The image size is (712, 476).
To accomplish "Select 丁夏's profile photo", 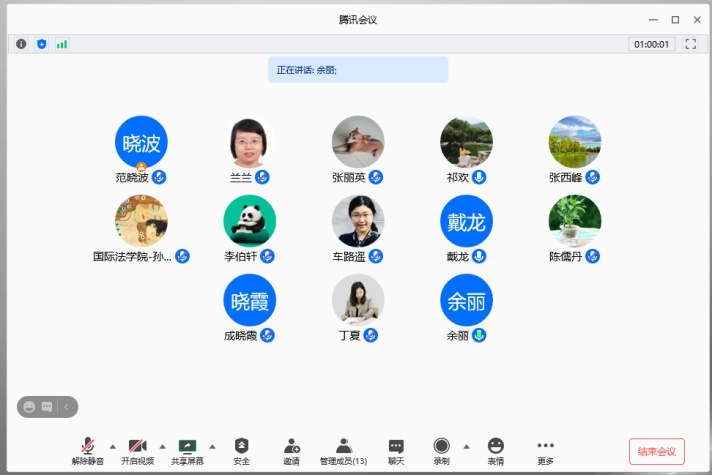I will tap(358, 300).
